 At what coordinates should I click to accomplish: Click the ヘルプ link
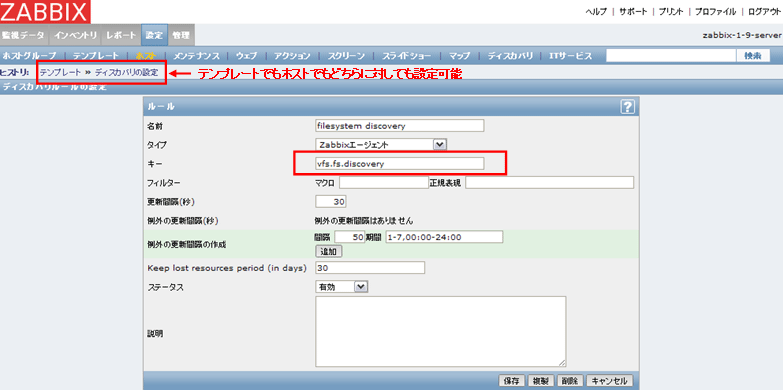(x=596, y=11)
